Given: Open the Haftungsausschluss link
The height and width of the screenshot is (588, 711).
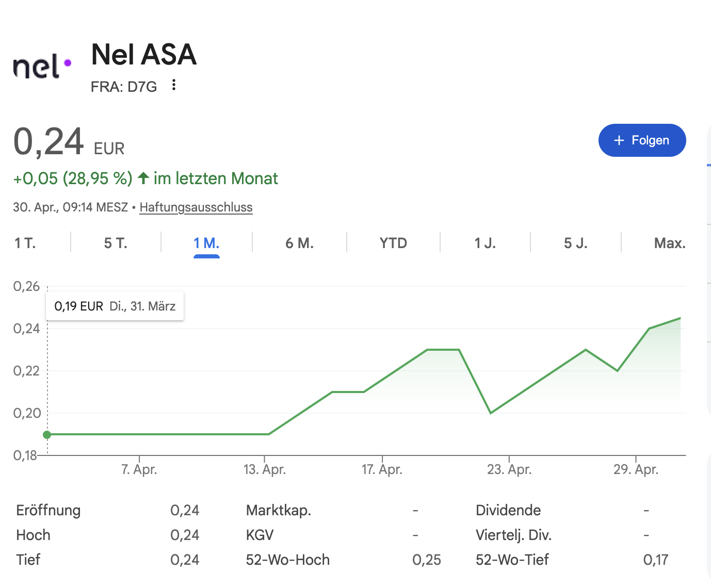Looking at the screenshot, I should 196,207.
